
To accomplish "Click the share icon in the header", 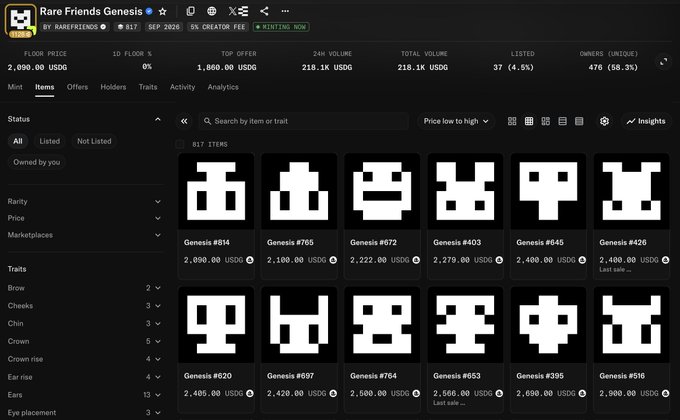I will pyautogui.click(x=264, y=11).
